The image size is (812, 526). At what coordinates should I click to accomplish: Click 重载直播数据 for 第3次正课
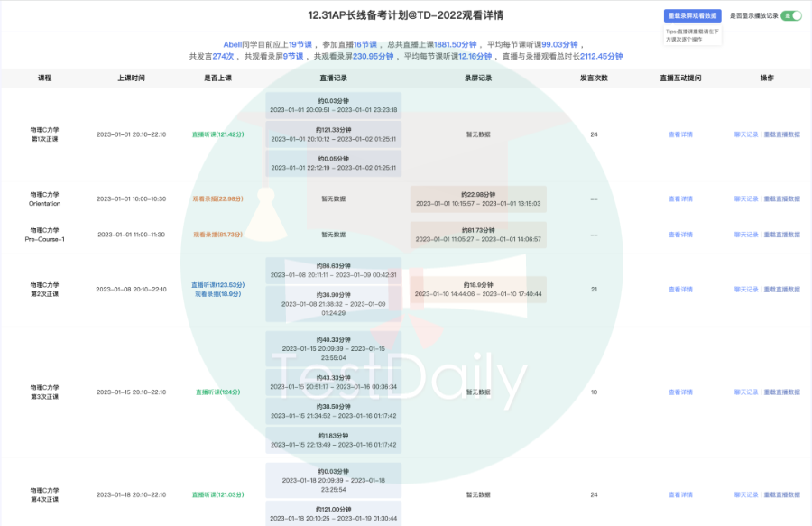click(x=781, y=392)
